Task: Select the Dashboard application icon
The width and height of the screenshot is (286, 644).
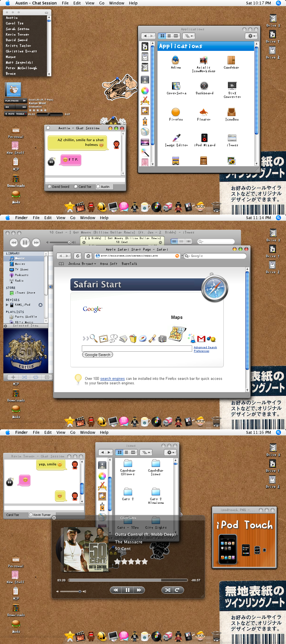Action: (204, 86)
